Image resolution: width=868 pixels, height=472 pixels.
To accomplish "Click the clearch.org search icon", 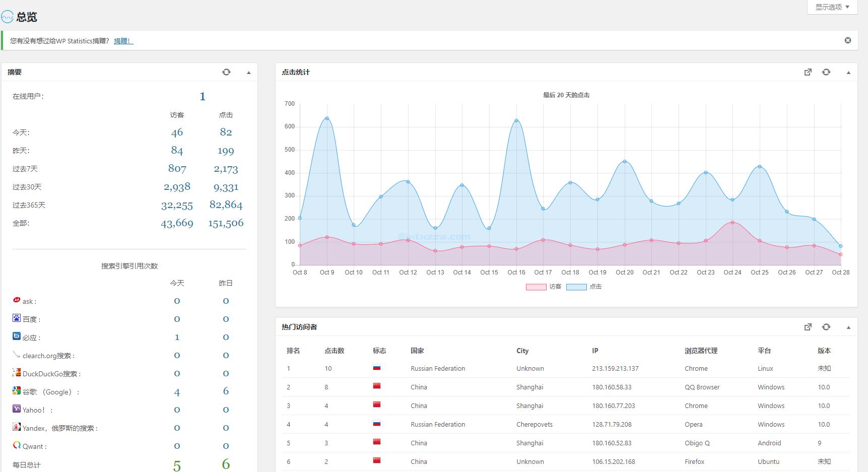I will click(x=17, y=354).
